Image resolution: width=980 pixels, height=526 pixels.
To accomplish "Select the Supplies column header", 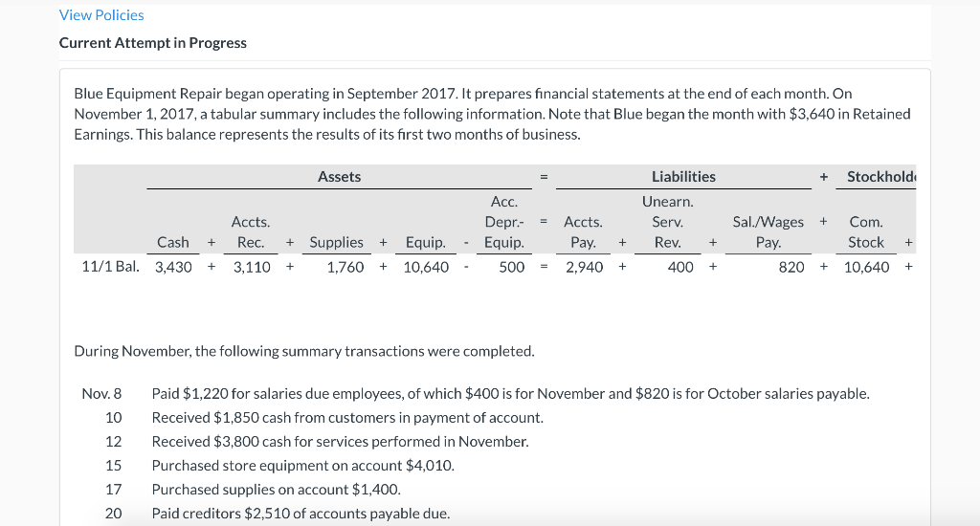I will [337, 242].
